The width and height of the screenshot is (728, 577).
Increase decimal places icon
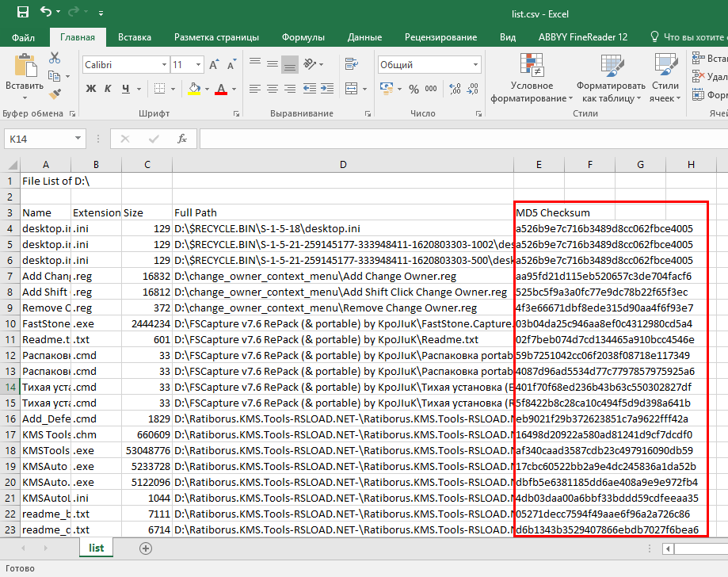click(x=455, y=89)
